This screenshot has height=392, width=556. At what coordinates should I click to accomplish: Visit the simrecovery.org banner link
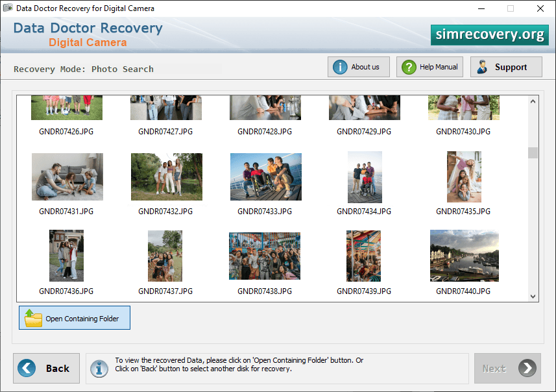click(489, 35)
